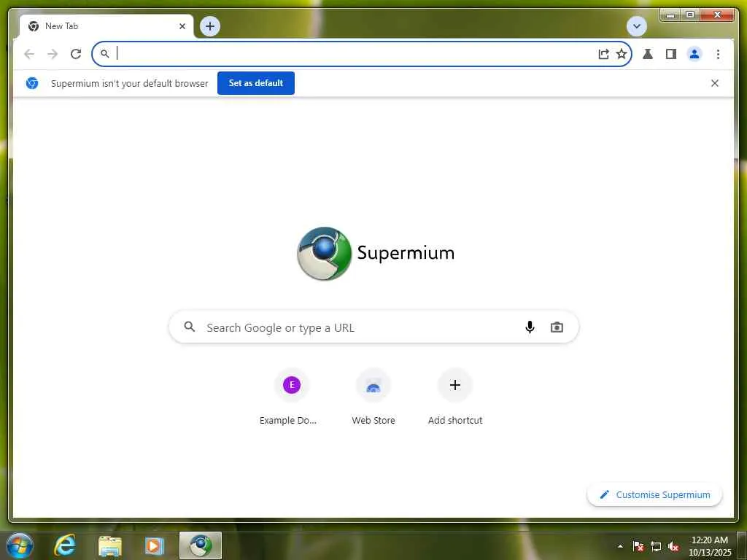Close the New Tab tab
Image resolution: width=747 pixels, height=560 pixels.
coord(182,26)
